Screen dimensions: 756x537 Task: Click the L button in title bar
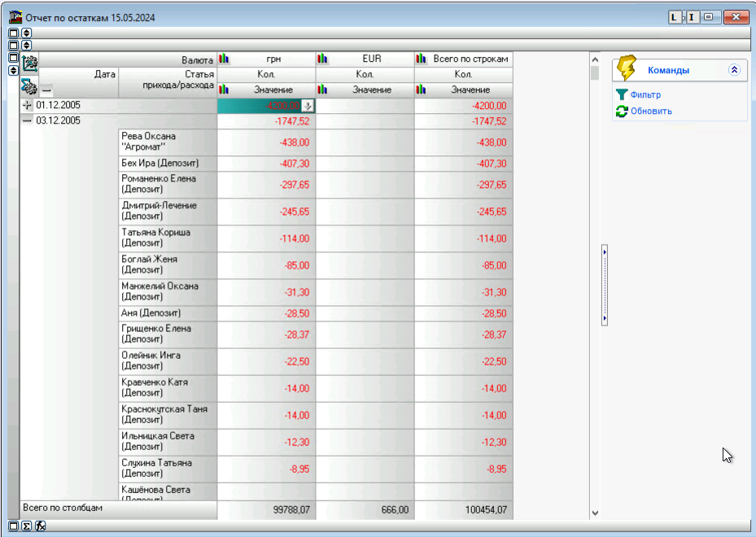point(675,17)
